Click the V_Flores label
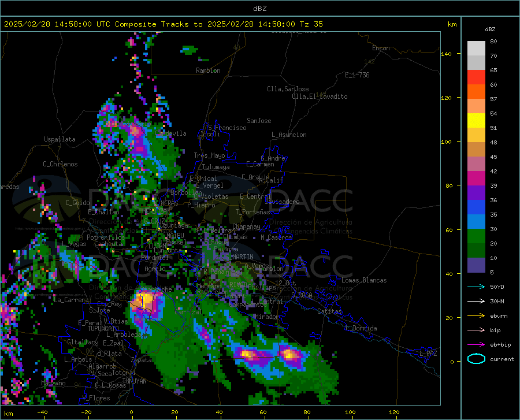The image size is (520, 420). 96,398
